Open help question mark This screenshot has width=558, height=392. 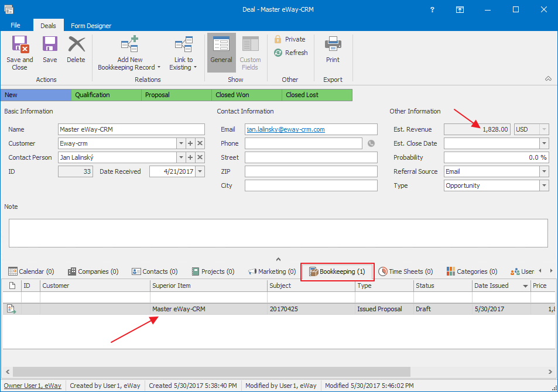432,9
